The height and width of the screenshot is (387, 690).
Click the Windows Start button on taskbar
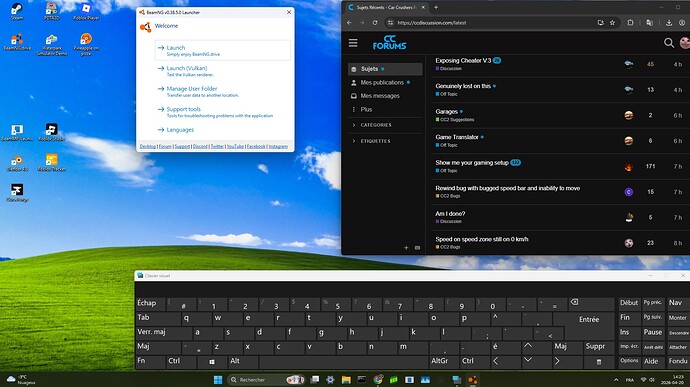click(x=218, y=380)
